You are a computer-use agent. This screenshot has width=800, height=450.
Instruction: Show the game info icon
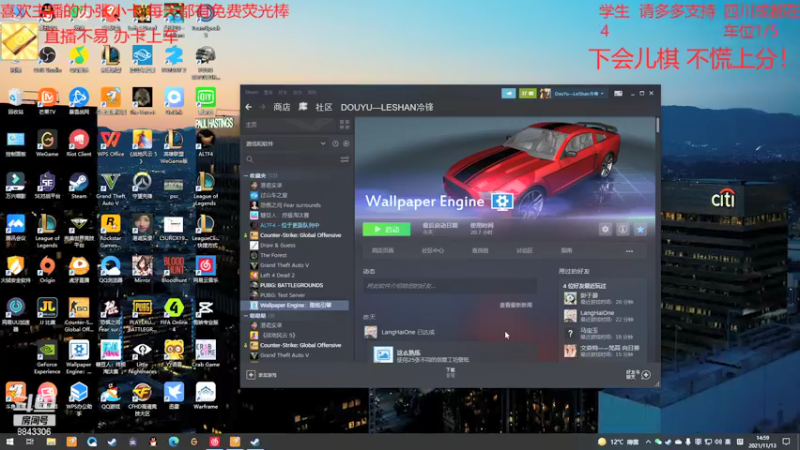pyautogui.click(x=622, y=230)
